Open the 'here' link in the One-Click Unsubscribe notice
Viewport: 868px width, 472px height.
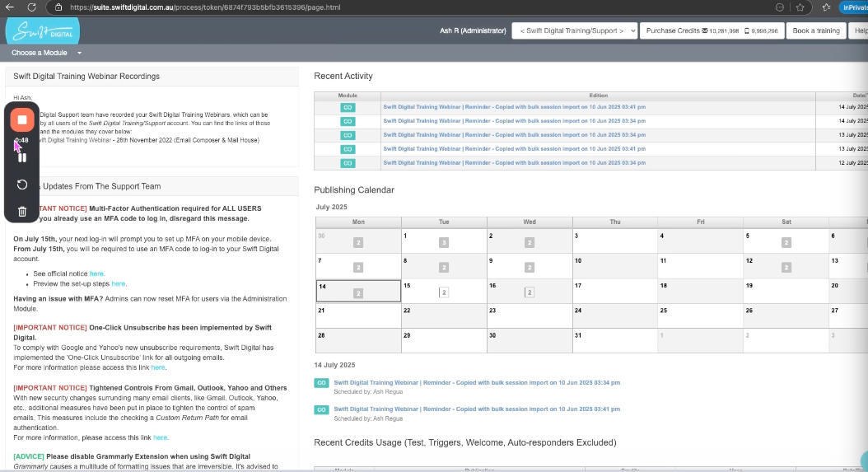click(158, 367)
